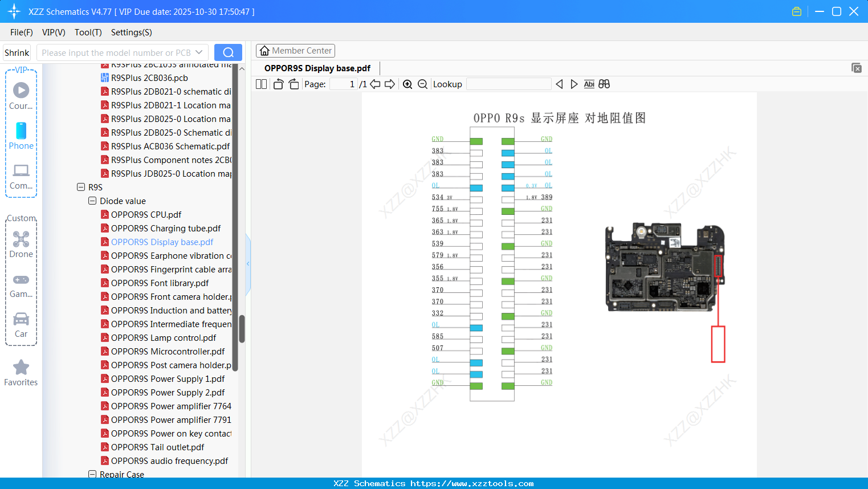Image resolution: width=868 pixels, height=489 pixels.
Task: Open the Tool(T) menu
Action: (x=88, y=32)
